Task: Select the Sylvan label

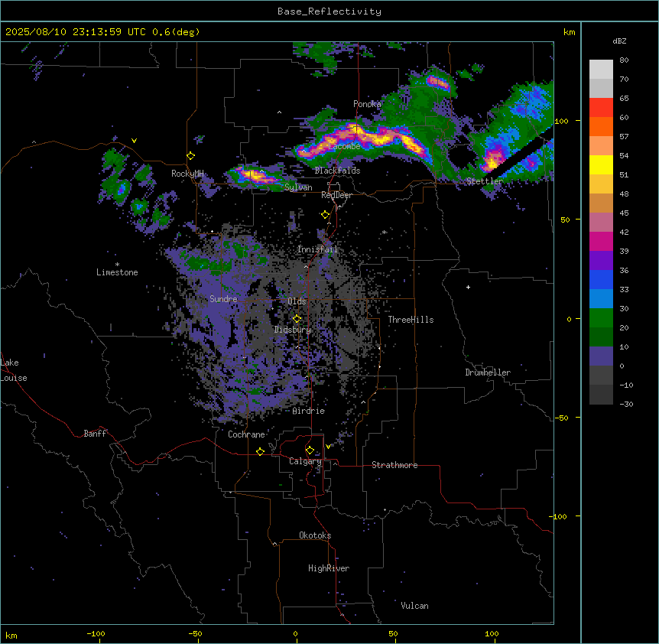Action: click(x=298, y=187)
